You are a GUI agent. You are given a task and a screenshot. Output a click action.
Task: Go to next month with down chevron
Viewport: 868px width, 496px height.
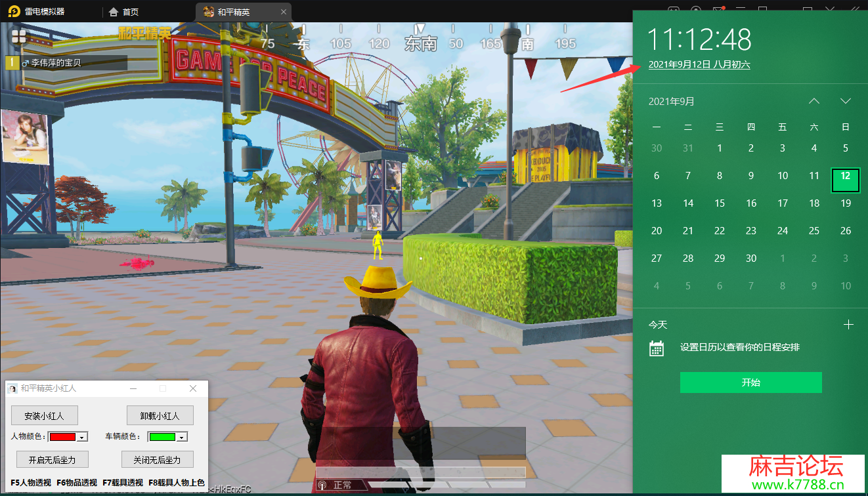pyautogui.click(x=846, y=101)
